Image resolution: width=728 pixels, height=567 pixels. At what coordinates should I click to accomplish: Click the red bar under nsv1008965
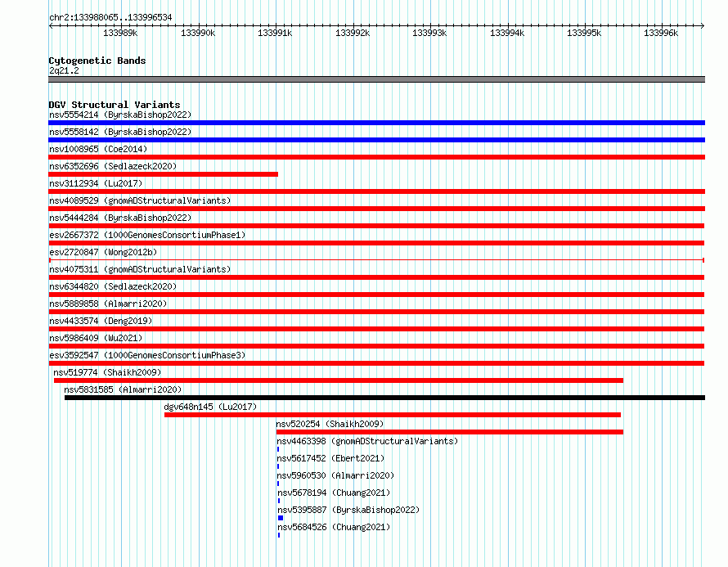(376, 157)
